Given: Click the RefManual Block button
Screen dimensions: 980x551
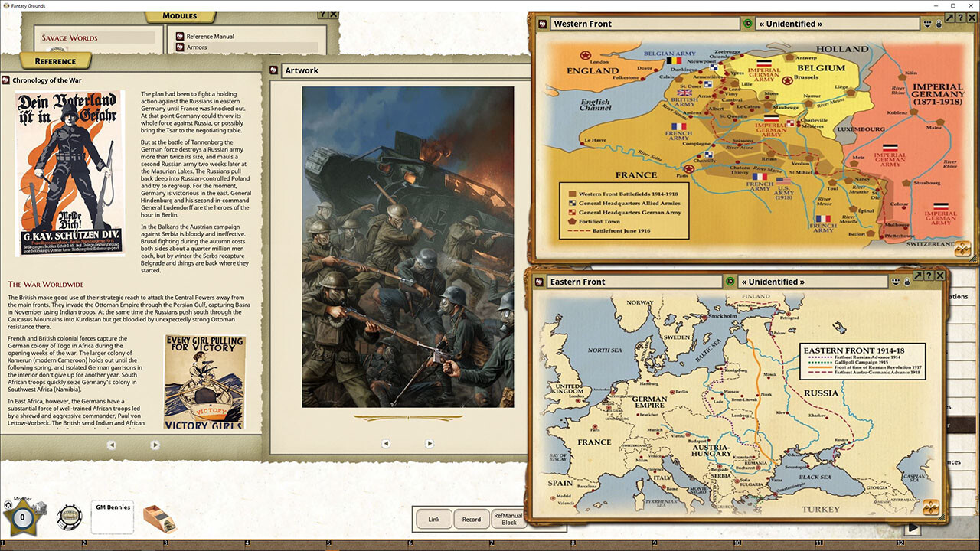Looking at the screenshot, I should [x=508, y=519].
